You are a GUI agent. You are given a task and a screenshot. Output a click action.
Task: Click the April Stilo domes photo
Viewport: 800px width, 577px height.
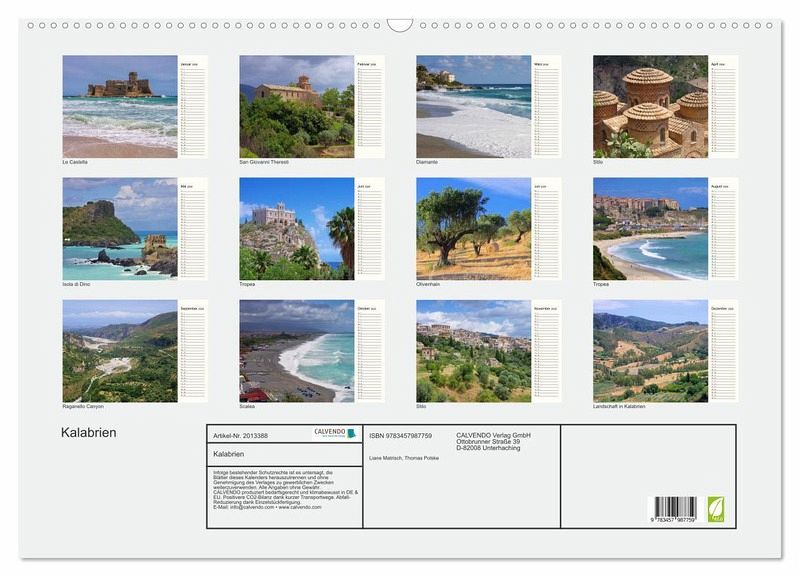pos(651,107)
